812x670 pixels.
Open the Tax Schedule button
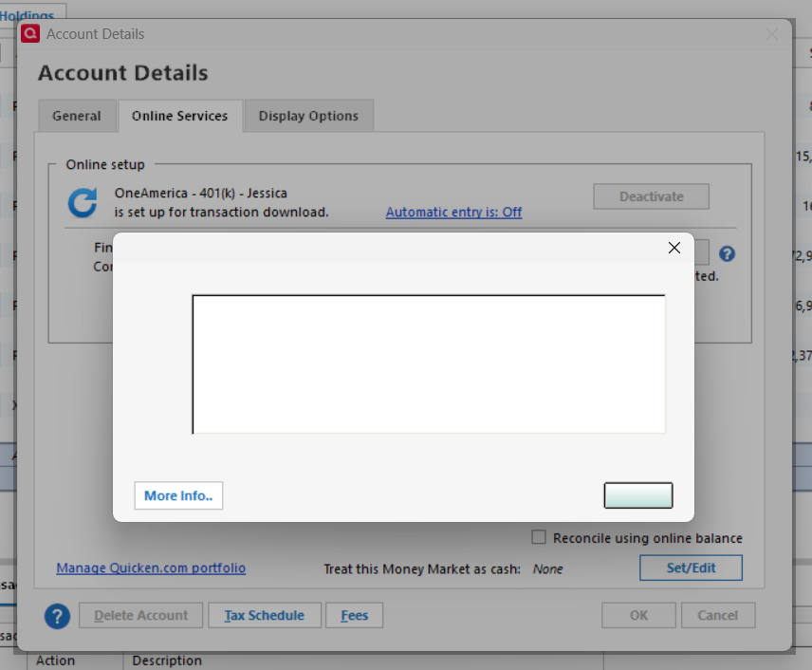(265, 615)
